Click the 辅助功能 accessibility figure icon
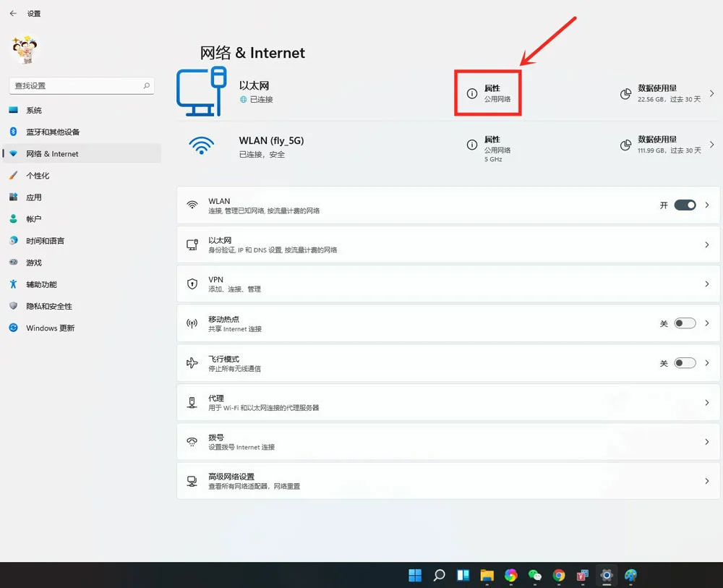 click(13, 284)
